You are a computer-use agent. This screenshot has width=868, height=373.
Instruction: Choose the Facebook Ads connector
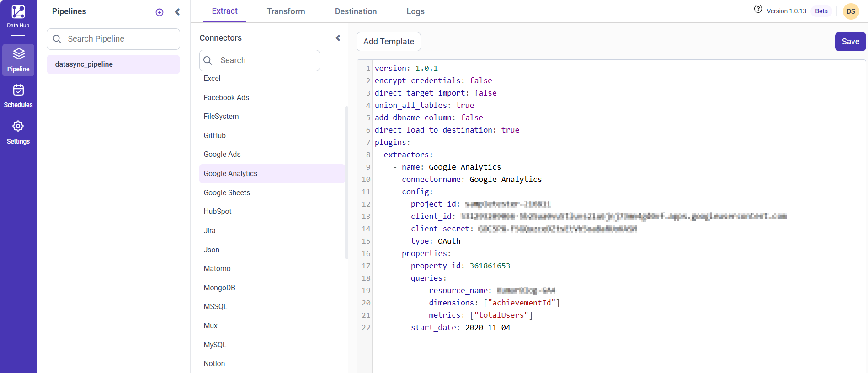point(226,98)
